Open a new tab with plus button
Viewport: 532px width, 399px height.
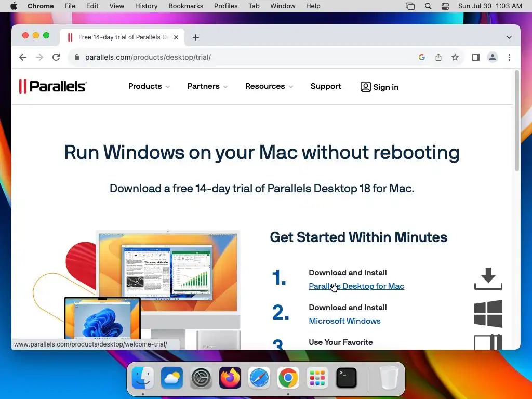pos(196,37)
